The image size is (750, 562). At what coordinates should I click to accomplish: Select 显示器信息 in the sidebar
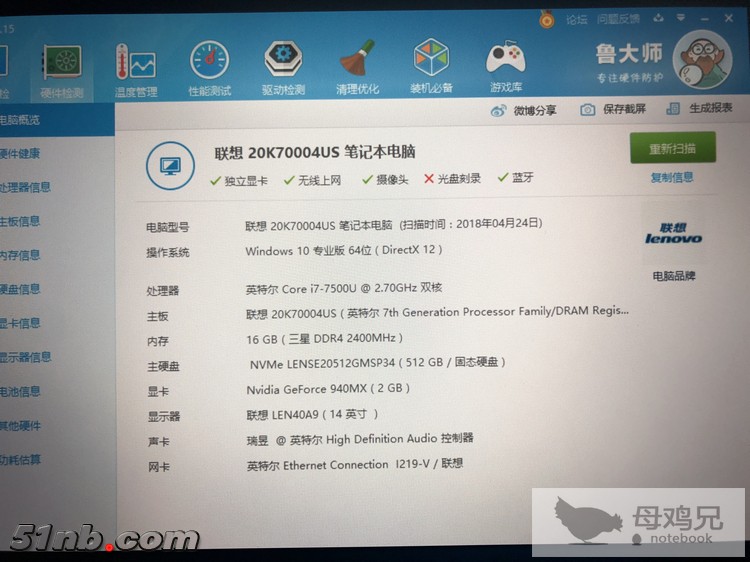tap(25, 357)
